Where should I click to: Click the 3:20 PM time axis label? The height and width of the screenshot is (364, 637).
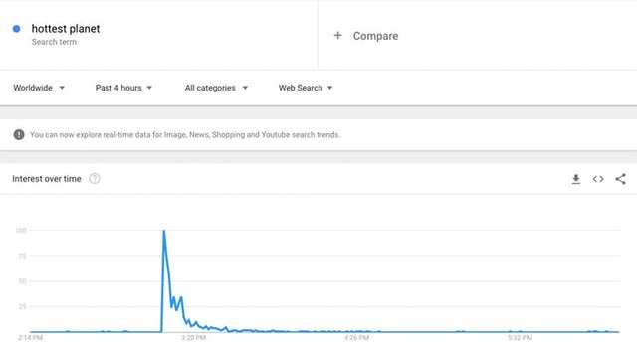point(193,337)
